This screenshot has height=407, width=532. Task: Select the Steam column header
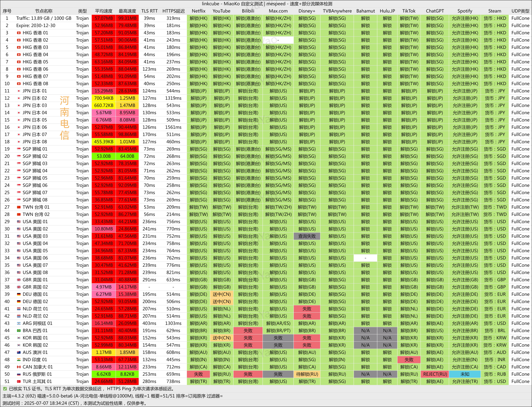point(495,11)
